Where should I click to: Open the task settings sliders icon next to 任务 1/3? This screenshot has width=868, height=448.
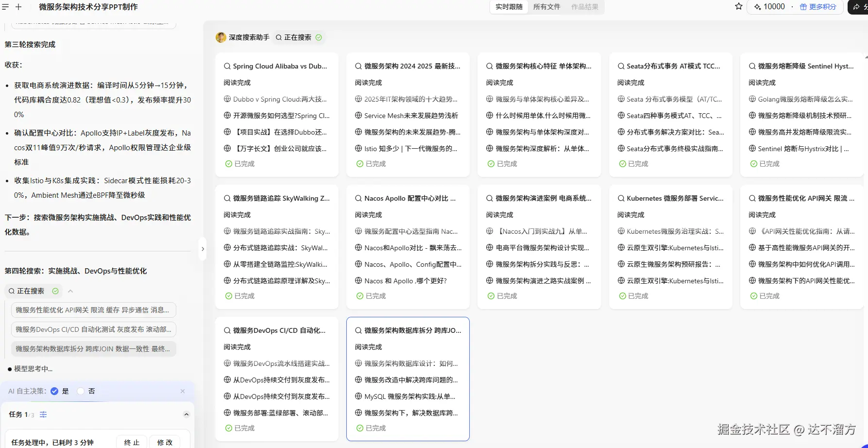pos(43,414)
